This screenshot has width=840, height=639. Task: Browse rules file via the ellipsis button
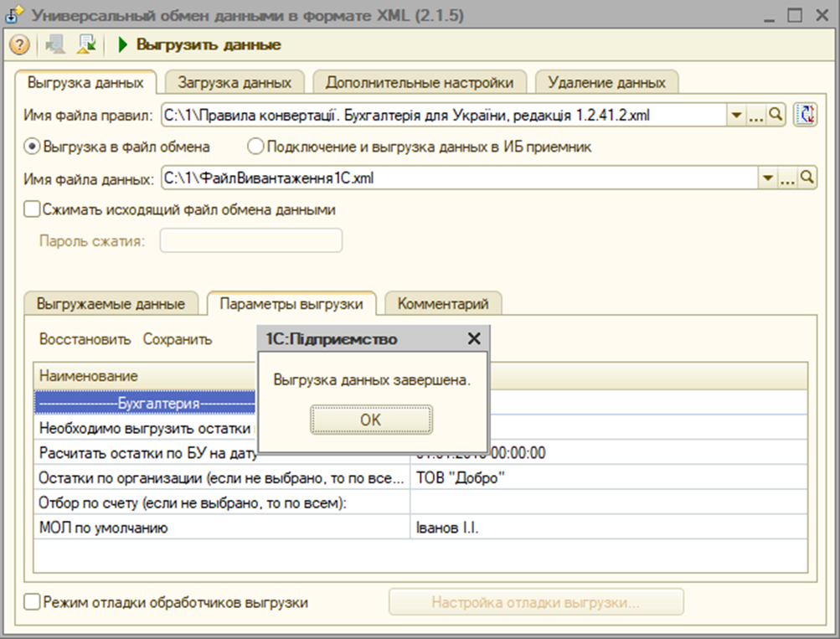[755, 115]
